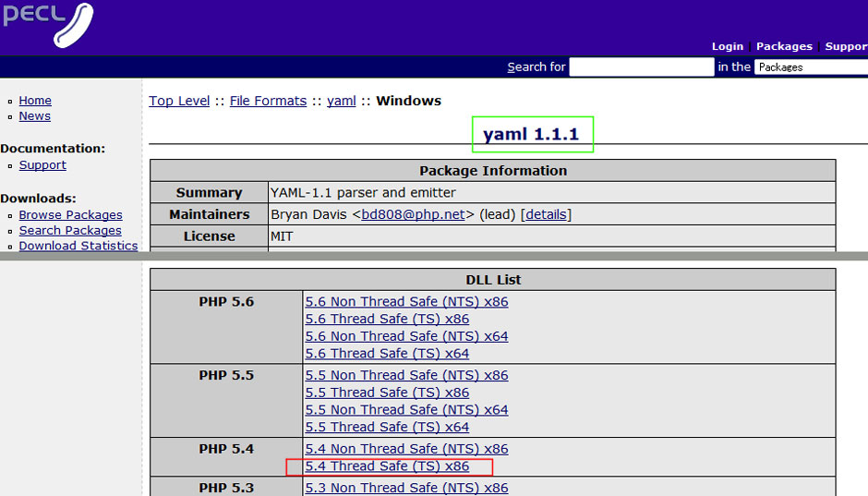Click the 'PHP 5.4' row label
The width and height of the screenshot is (868, 496).
click(226, 449)
